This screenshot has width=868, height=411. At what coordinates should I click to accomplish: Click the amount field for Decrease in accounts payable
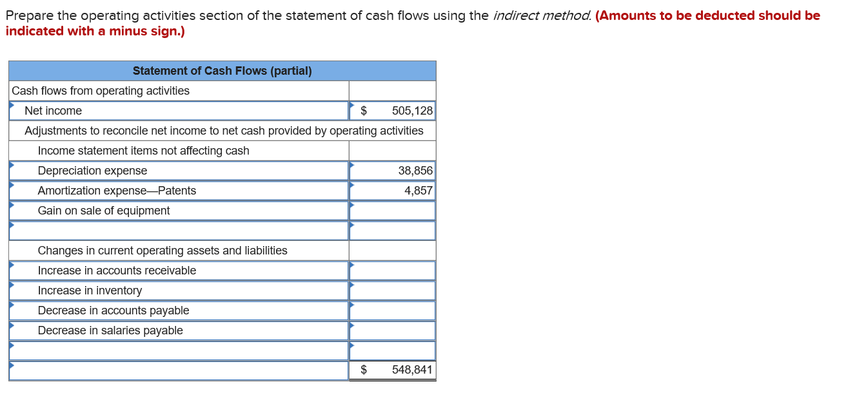click(x=392, y=310)
